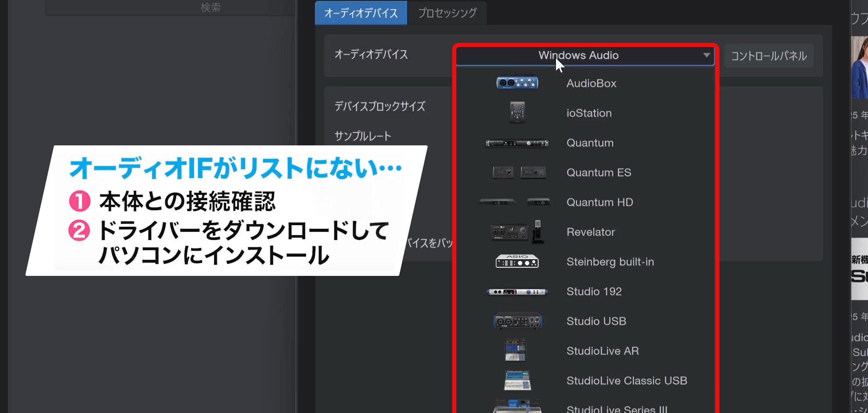Screen dimensions: 868x413
Task: Click the StudioLive AR mixer icon
Action: click(515, 350)
